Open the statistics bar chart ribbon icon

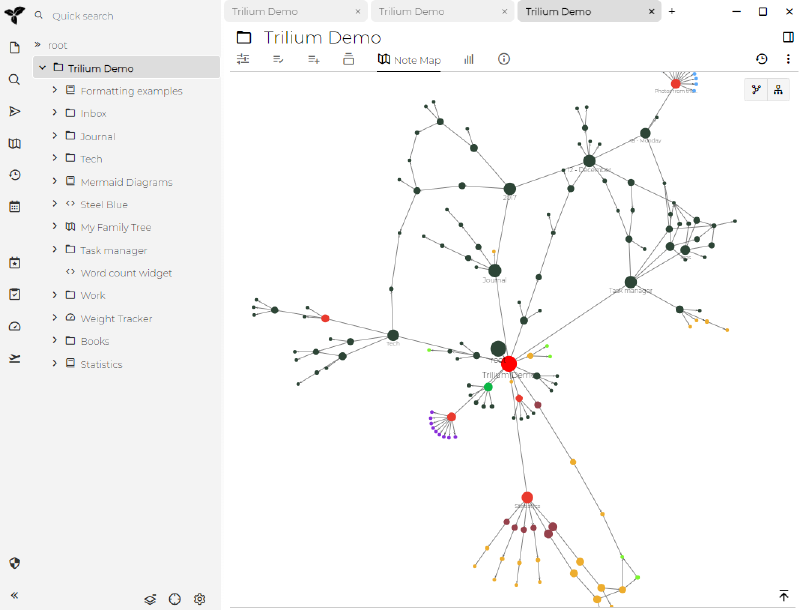click(x=469, y=60)
